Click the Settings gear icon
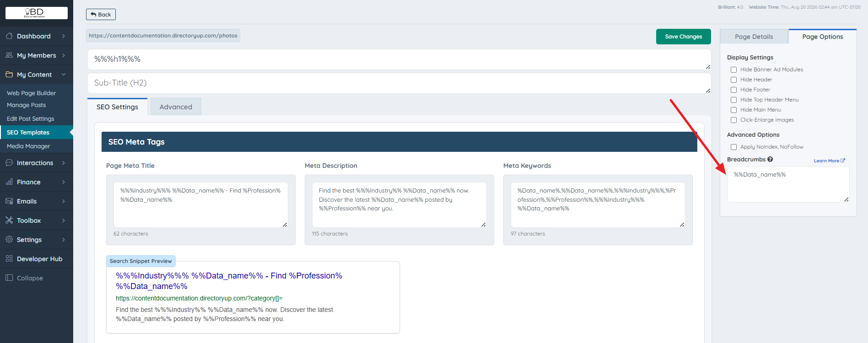The image size is (868, 343). click(x=9, y=240)
